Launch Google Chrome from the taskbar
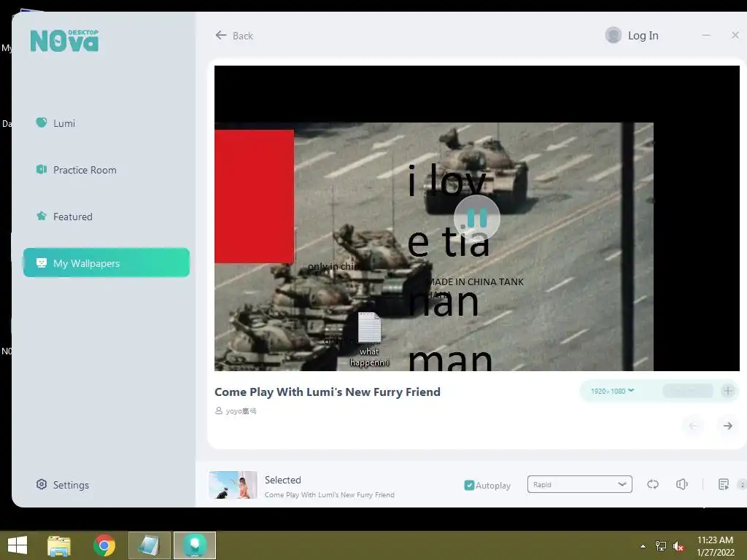 (x=104, y=545)
